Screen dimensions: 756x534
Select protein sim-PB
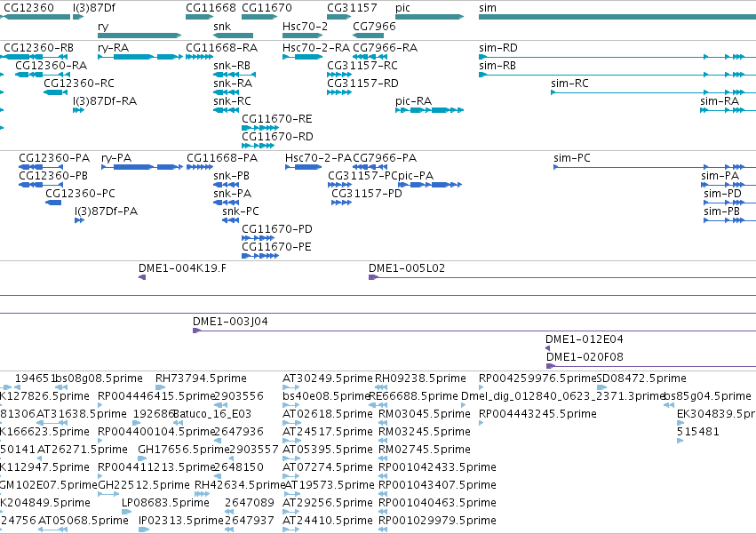(x=721, y=211)
